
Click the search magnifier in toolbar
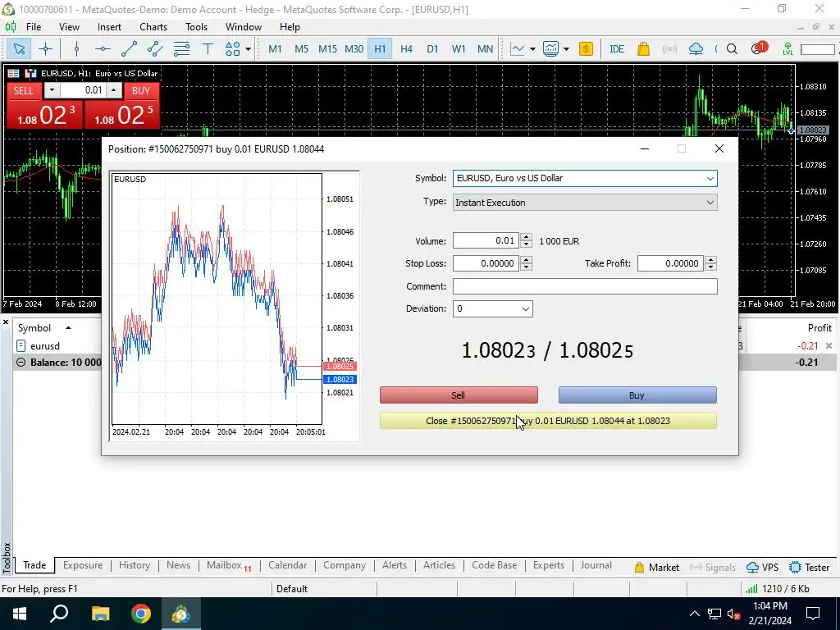(x=732, y=49)
